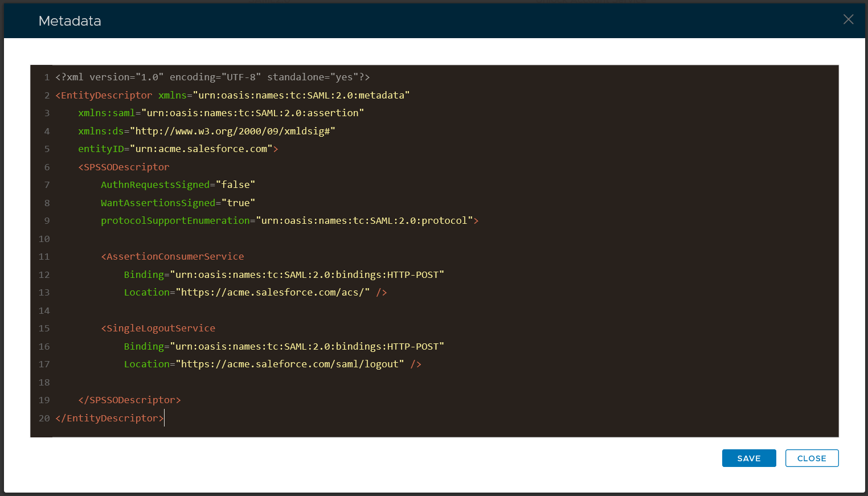Close the Metadata dialog using the X icon
The image size is (868, 496).
tap(848, 19)
